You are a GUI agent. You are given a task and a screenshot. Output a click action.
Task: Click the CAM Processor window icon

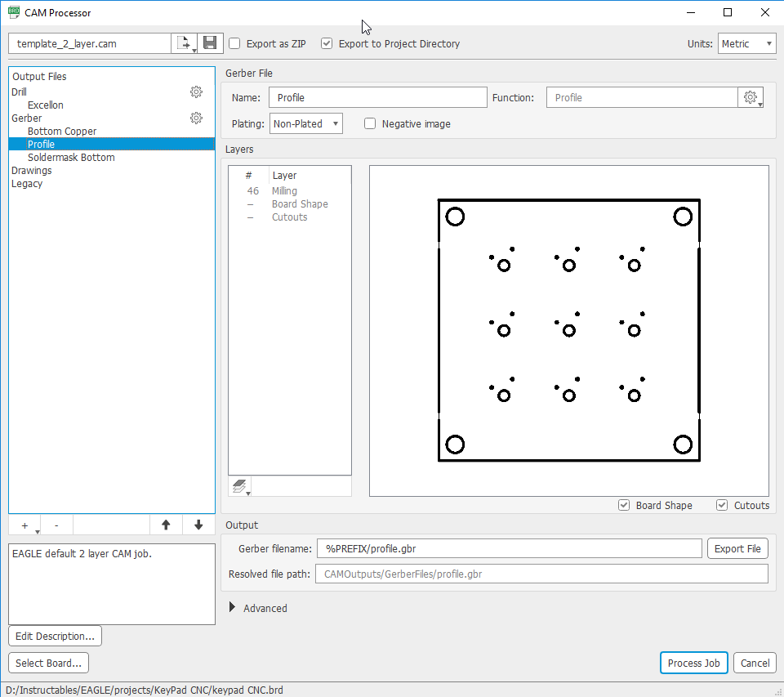(x=14, y=12)
